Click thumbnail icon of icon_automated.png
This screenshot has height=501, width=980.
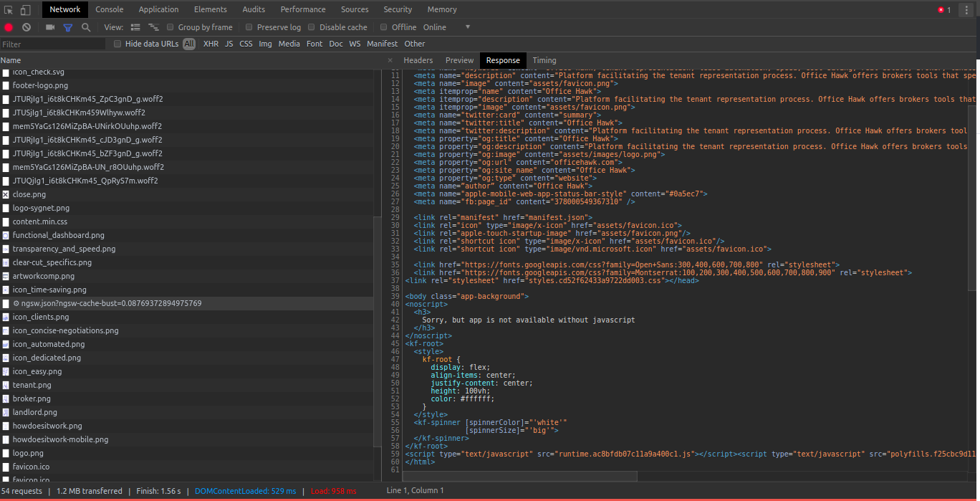point(6,344)
